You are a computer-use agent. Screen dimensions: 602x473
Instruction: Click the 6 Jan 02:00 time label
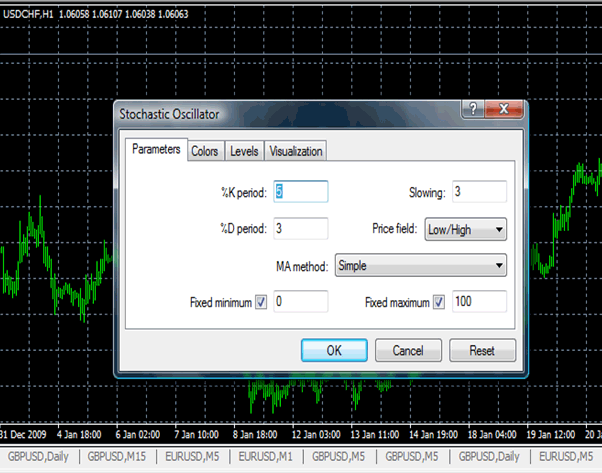tap(138, 435)
